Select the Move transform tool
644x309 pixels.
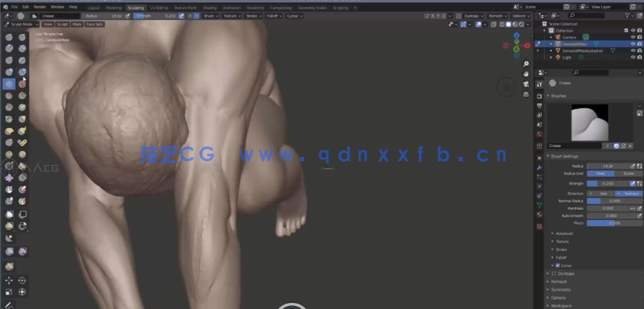point(9,281)
